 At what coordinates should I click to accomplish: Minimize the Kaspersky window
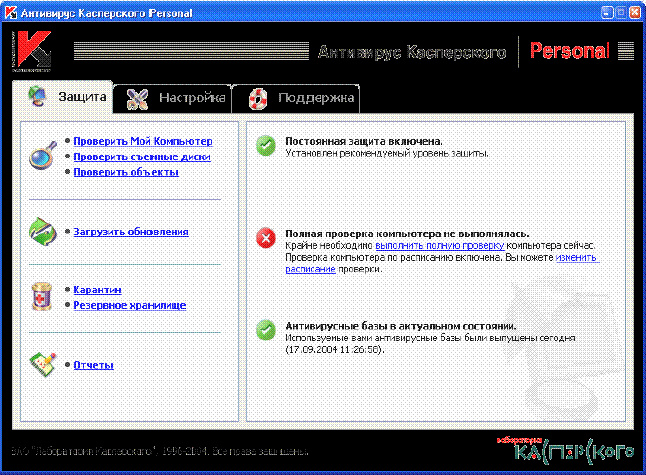(607, 12)
